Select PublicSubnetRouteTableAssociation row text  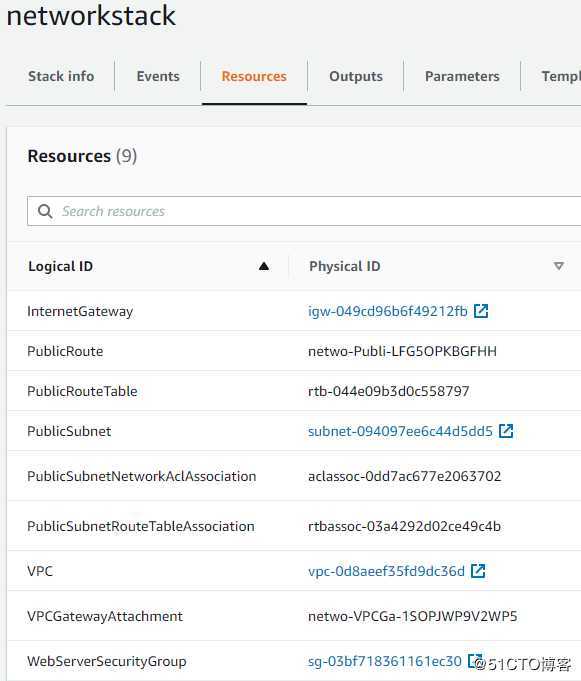pos(141,526)
